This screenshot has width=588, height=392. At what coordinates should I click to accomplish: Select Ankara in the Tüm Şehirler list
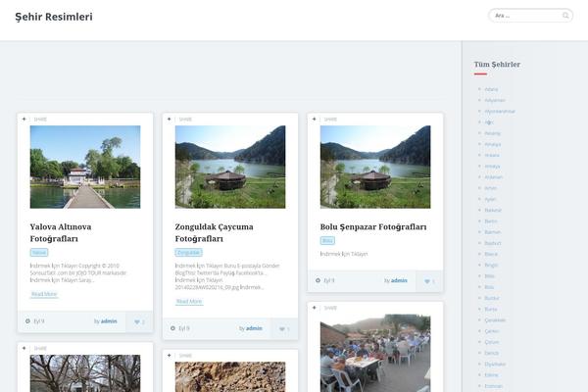point(492,155)
